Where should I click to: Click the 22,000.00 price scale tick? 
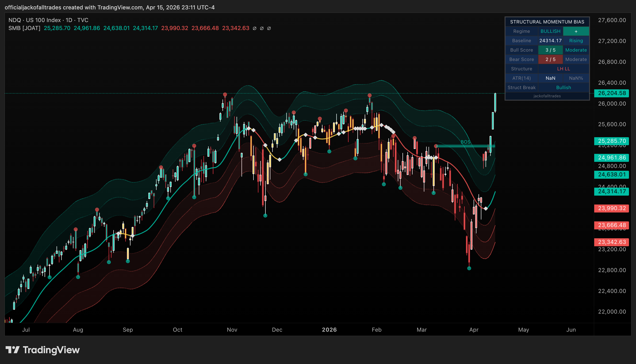pyautogui.click(x=612, y=311)
